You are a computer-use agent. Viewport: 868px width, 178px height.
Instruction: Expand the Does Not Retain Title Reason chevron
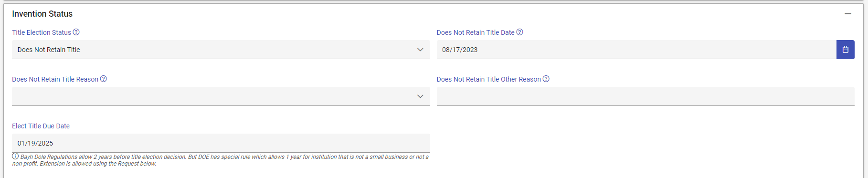420,96
